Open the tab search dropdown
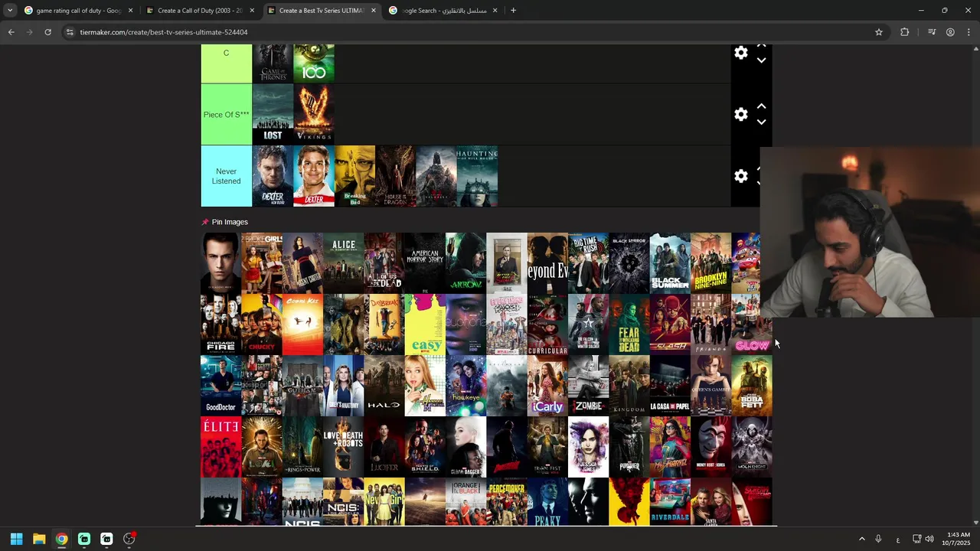Viewport: 980px width, 551px height. click(10, 11)
